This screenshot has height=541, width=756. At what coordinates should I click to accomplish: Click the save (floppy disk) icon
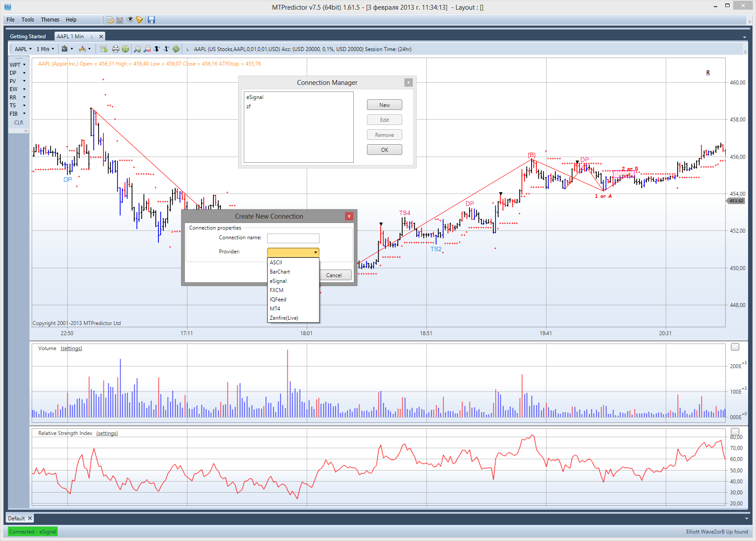pos(151,20)
